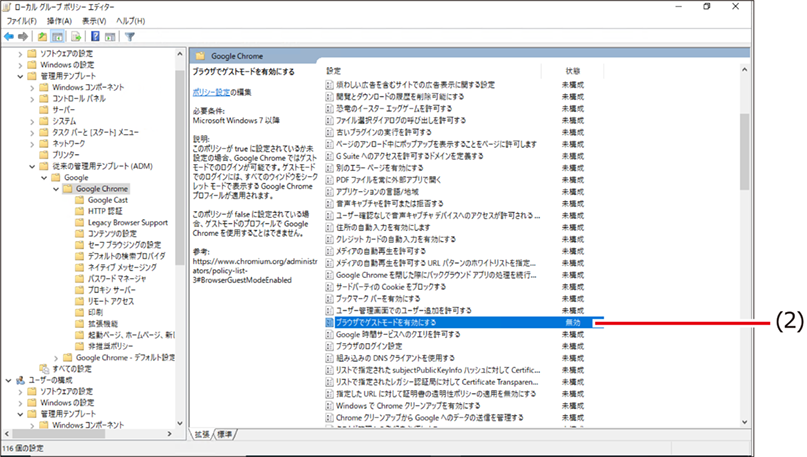Open the 操作(A) menu
The height and width of the screenshot is (457, 807).
click(x=59, y=21)
